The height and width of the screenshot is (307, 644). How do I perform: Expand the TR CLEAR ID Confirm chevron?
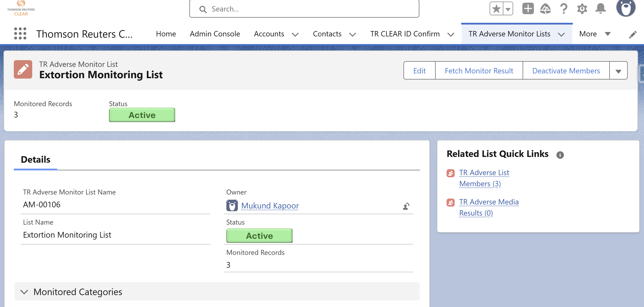[451, 34]
